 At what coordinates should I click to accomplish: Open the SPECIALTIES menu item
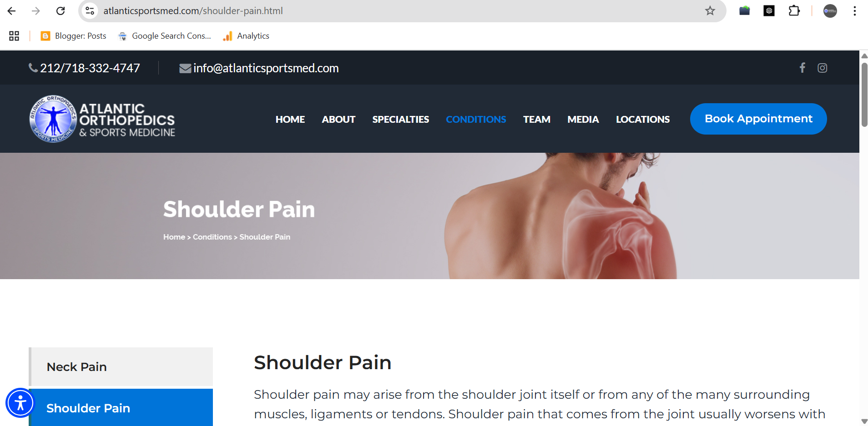400,119
